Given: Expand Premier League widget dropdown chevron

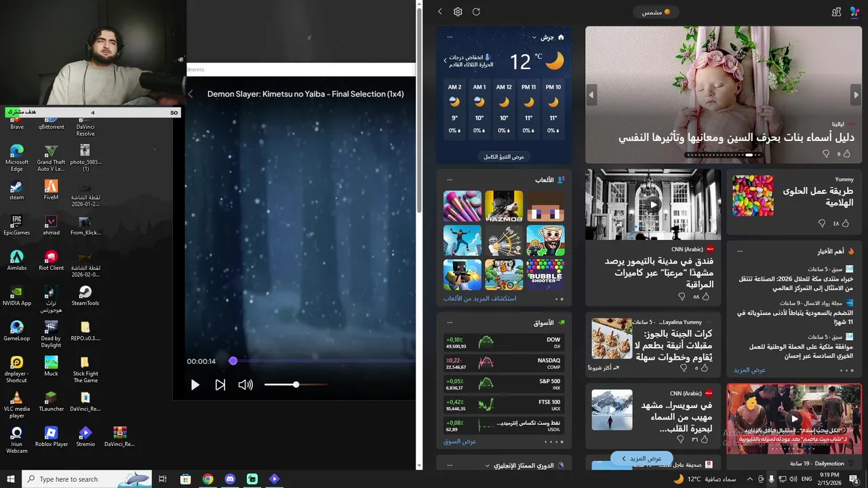Looking at the screenshot, I should (x=488, y=466).
